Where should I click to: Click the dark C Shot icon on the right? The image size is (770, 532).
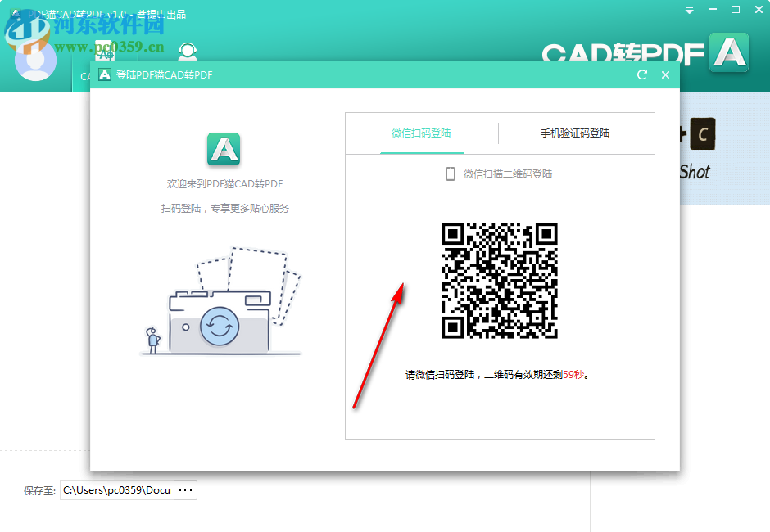703,133
